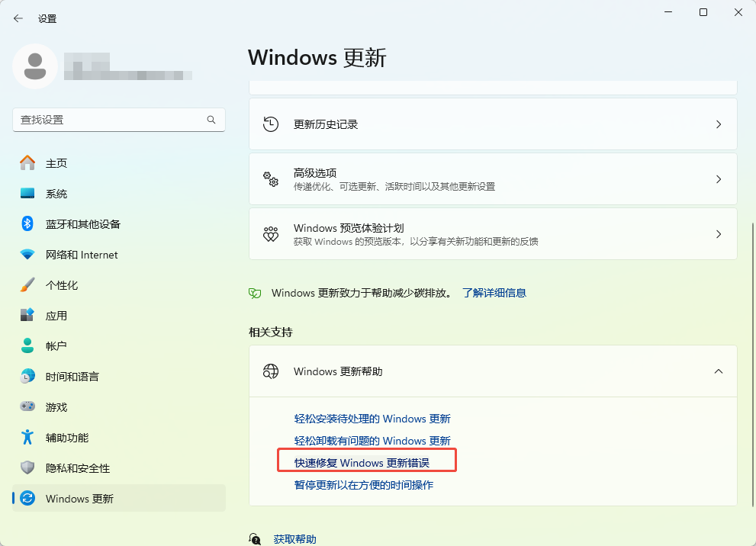Go to 蓝牙和其他设备 settings
This screenshot has height=546, width=756.
118,223
